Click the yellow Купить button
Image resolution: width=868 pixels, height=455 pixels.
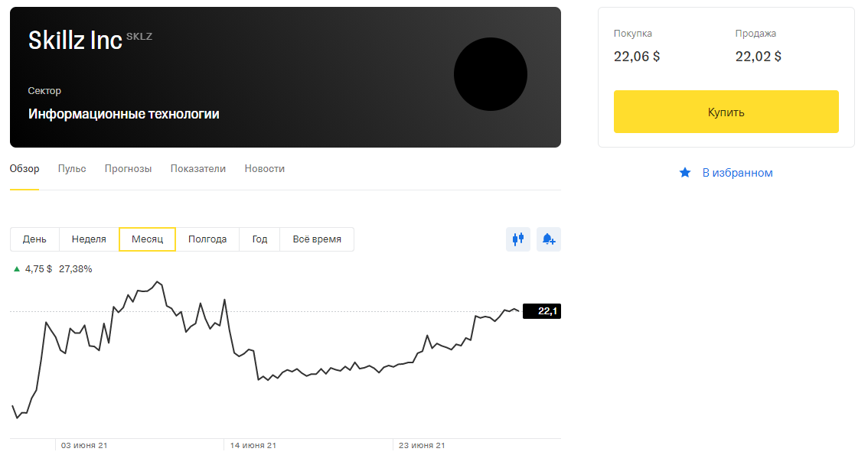pos(726,112)
